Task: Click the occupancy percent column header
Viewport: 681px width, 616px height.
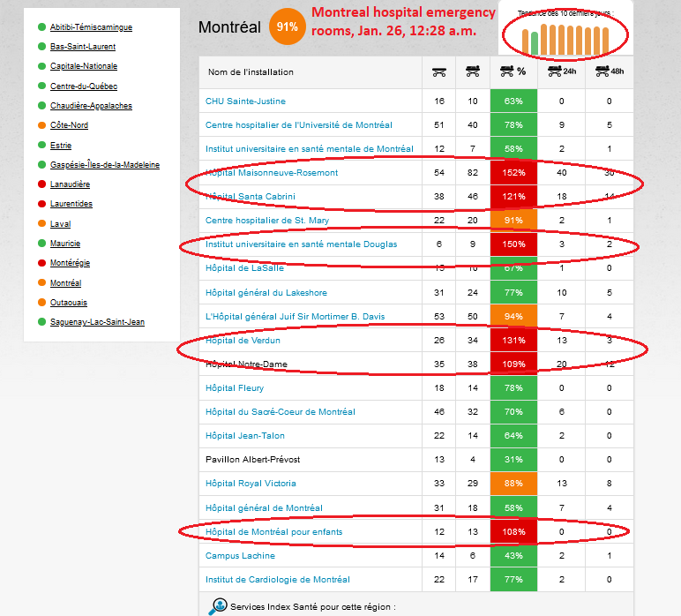Action: [x=513, y=71]
